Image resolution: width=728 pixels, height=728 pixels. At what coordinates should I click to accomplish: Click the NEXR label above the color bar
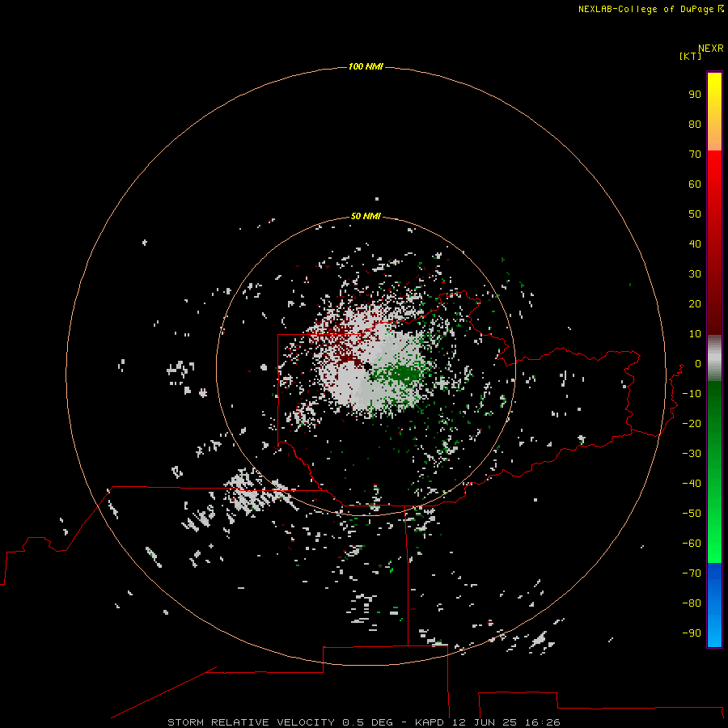711,49
